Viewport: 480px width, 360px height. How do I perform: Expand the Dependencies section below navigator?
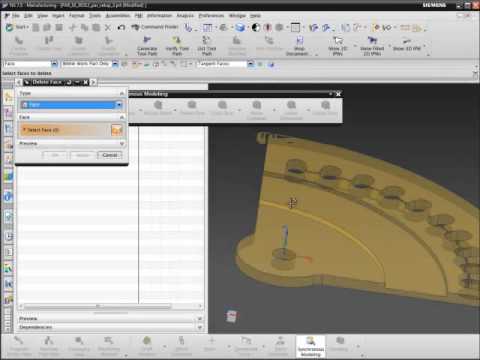[x=199, y=327]
